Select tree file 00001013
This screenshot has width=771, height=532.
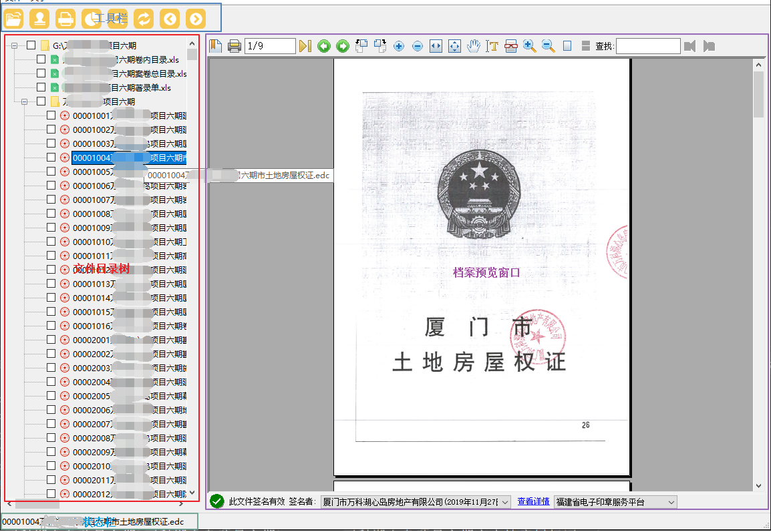[130, 284]
